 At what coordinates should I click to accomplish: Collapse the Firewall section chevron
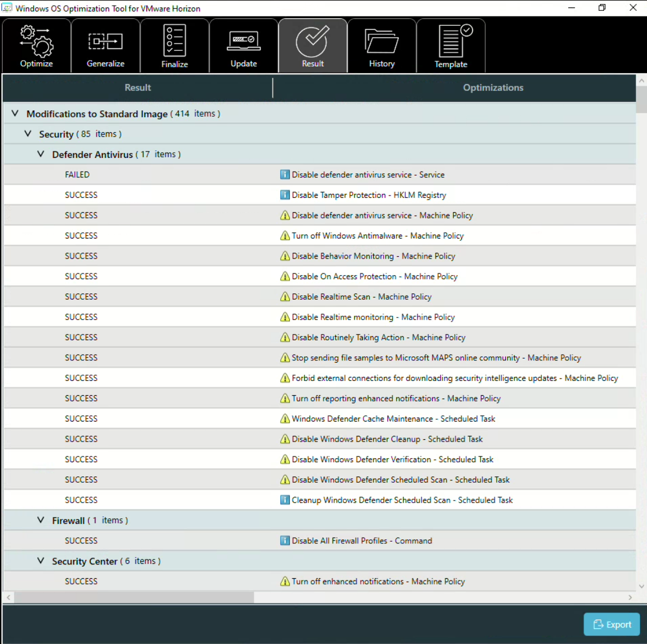click(x=41, y=520)
